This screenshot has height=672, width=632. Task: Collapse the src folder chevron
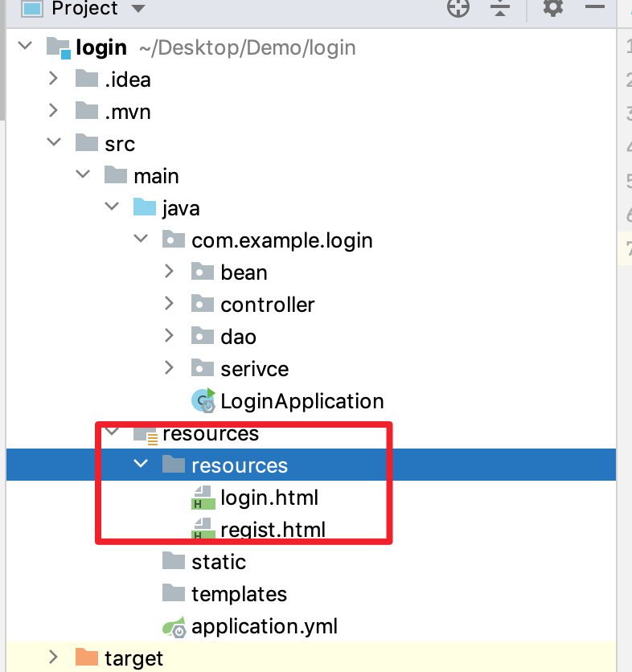click(x=54, y=141)
